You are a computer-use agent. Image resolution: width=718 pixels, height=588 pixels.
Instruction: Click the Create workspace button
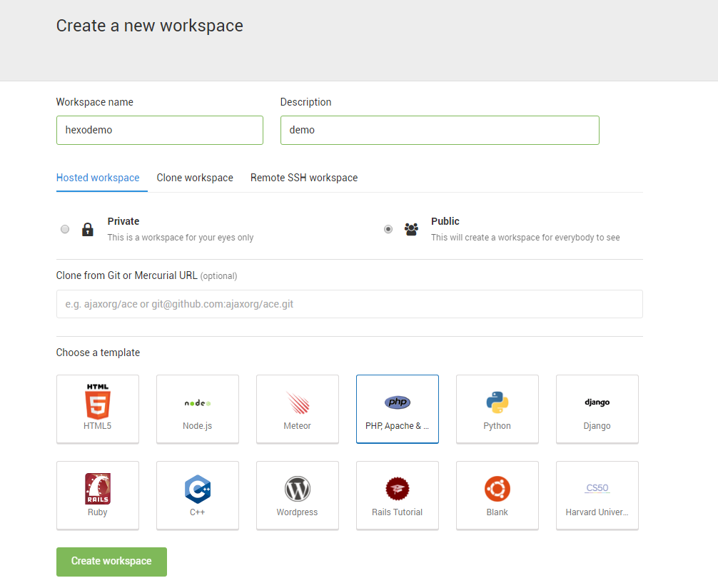pyautogui.click(x=111, y=562)
